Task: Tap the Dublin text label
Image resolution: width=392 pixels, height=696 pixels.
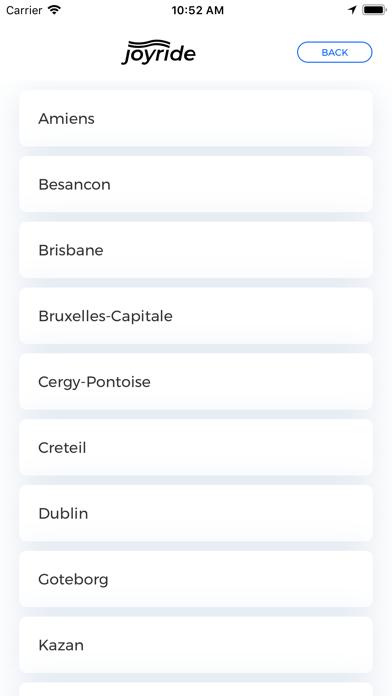Action: tap(63, 514)
